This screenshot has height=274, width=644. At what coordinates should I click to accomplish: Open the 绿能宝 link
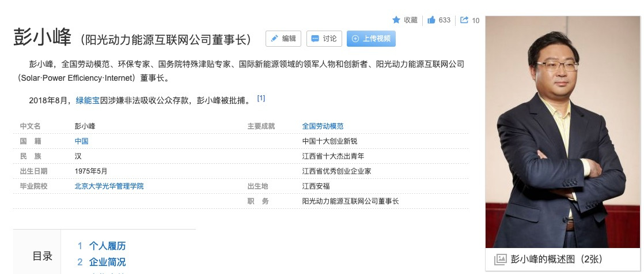pyautogui.click(x=88, y=100)
